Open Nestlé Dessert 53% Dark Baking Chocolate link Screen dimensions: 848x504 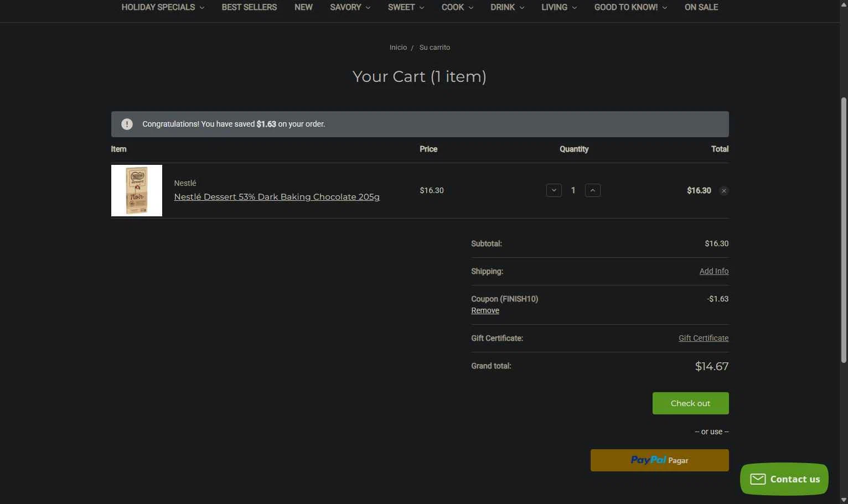277,197
